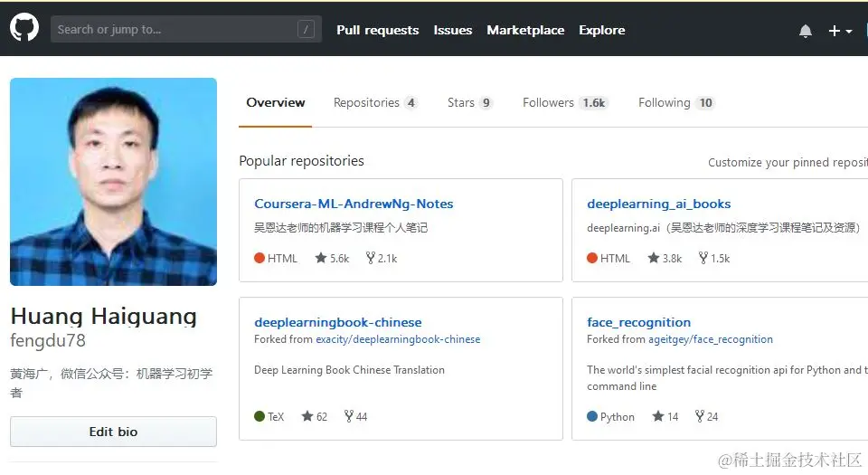Click Customize your pinned repositories link

(788, 162)
